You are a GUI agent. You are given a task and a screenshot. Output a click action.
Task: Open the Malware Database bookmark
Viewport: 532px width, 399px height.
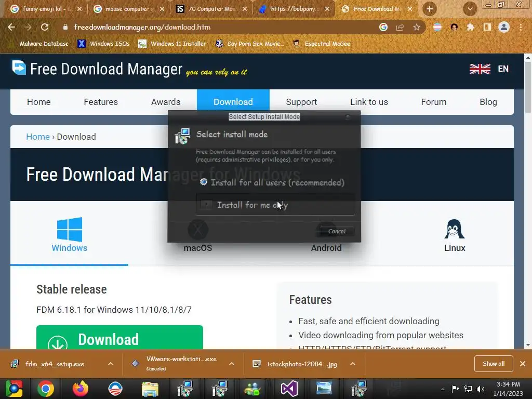click(39, 44)
